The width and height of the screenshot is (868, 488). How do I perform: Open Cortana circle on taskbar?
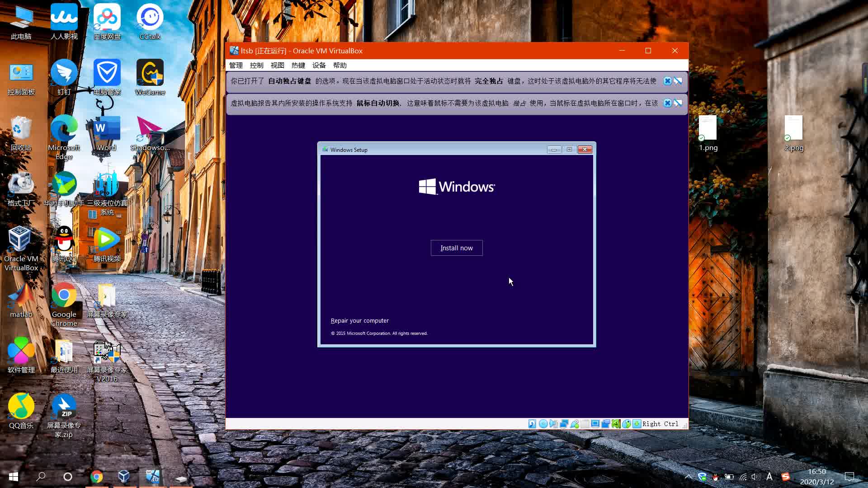coord(68,476)
